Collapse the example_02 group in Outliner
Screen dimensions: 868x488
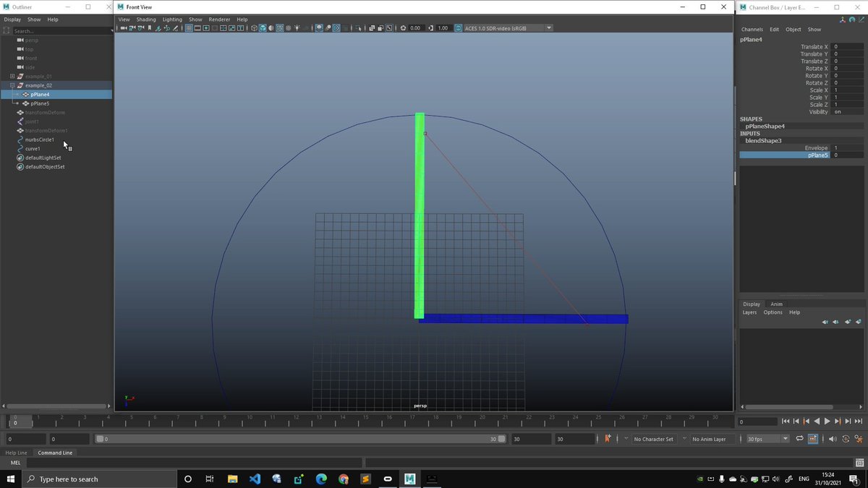[12, 85]
